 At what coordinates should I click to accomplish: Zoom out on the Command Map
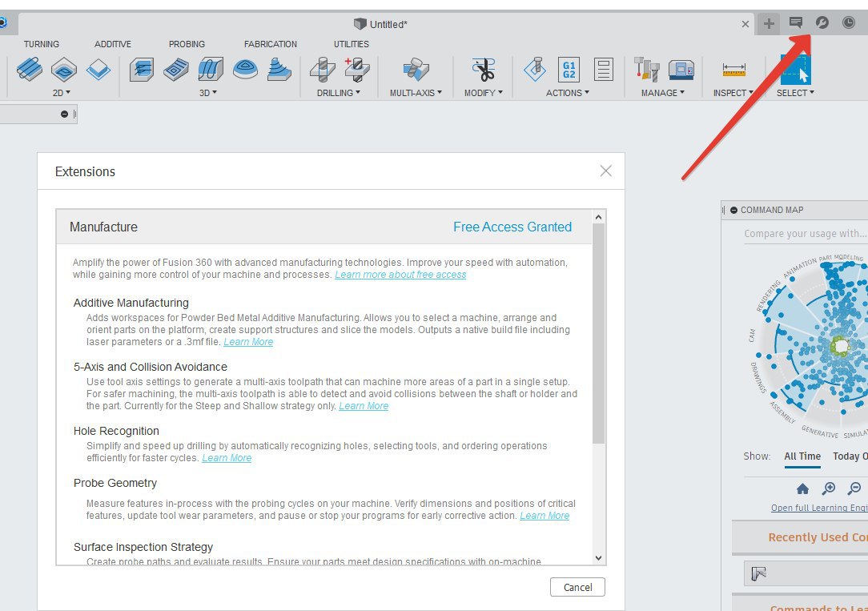tap(854, 488)
